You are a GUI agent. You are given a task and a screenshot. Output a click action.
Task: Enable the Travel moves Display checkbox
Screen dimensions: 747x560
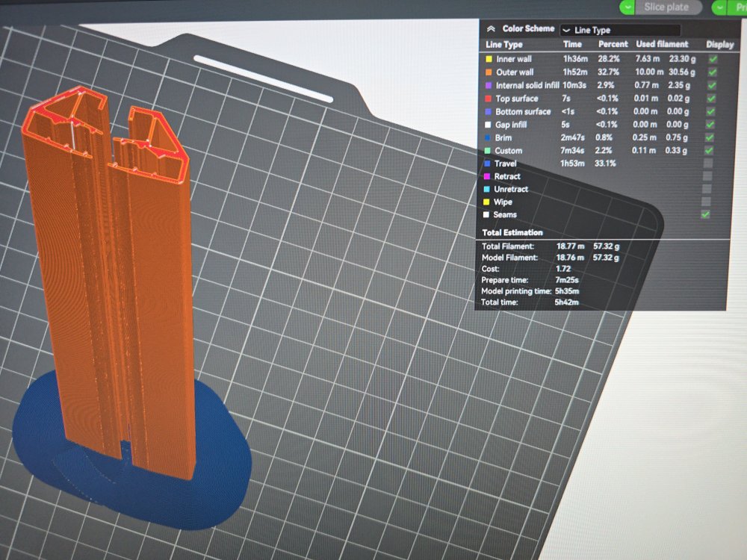pos(707,164)
